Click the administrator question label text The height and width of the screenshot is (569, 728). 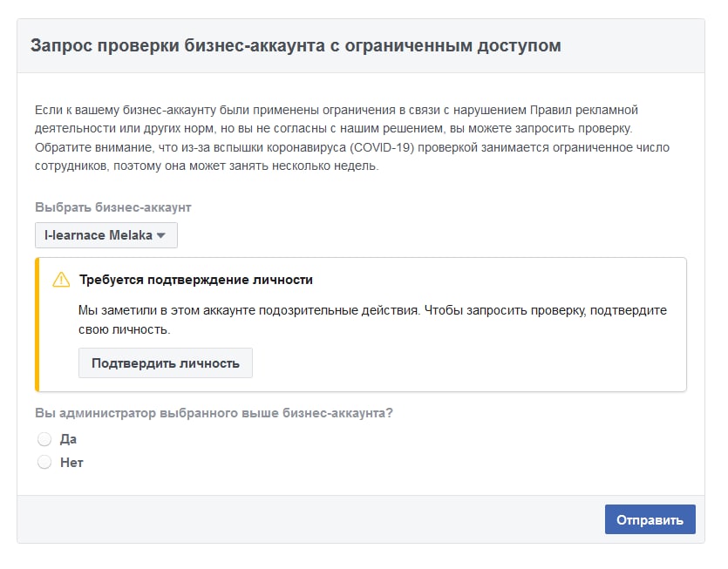(x=214, y=413)
